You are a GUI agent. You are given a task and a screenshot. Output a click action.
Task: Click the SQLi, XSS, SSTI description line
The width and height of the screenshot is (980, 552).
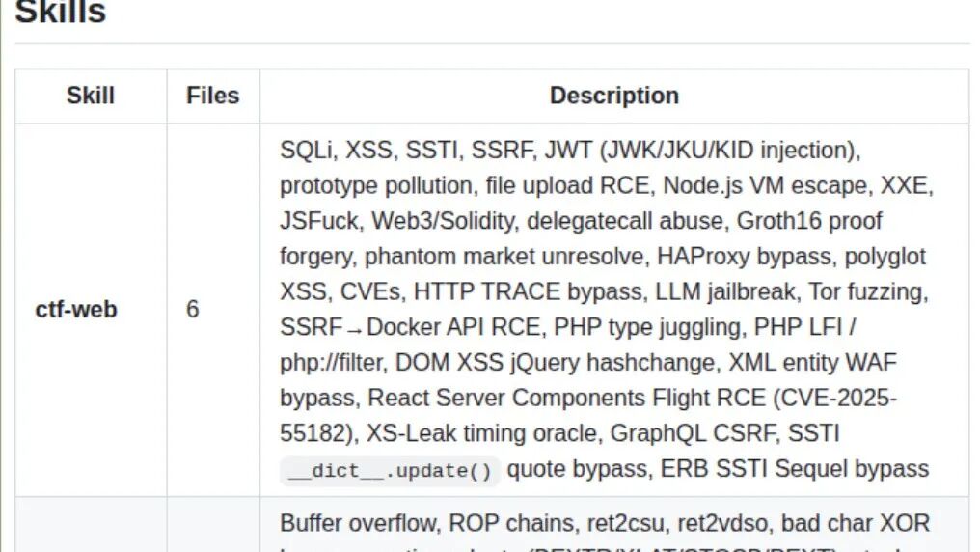pos(569,151)
